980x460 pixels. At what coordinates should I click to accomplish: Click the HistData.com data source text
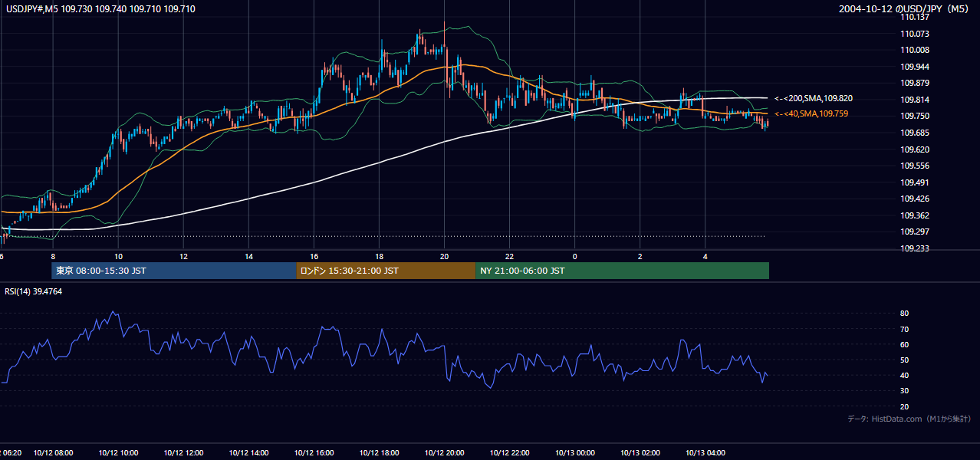909,419
